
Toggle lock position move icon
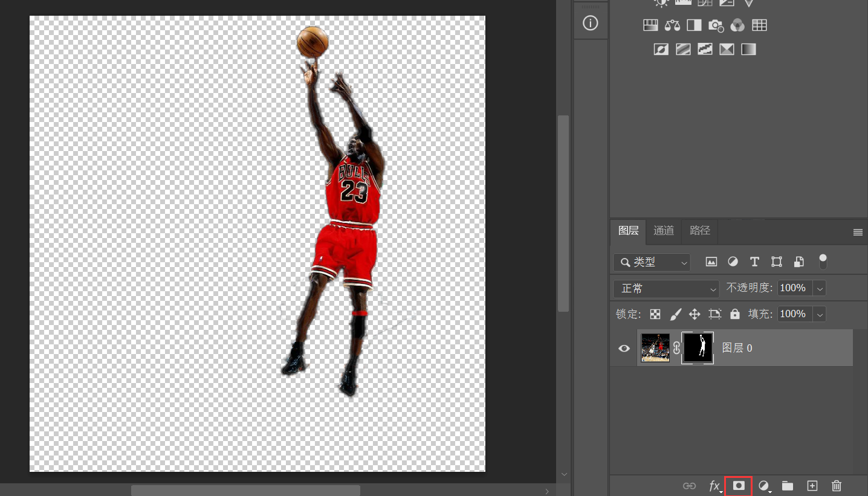click(695, 314)
